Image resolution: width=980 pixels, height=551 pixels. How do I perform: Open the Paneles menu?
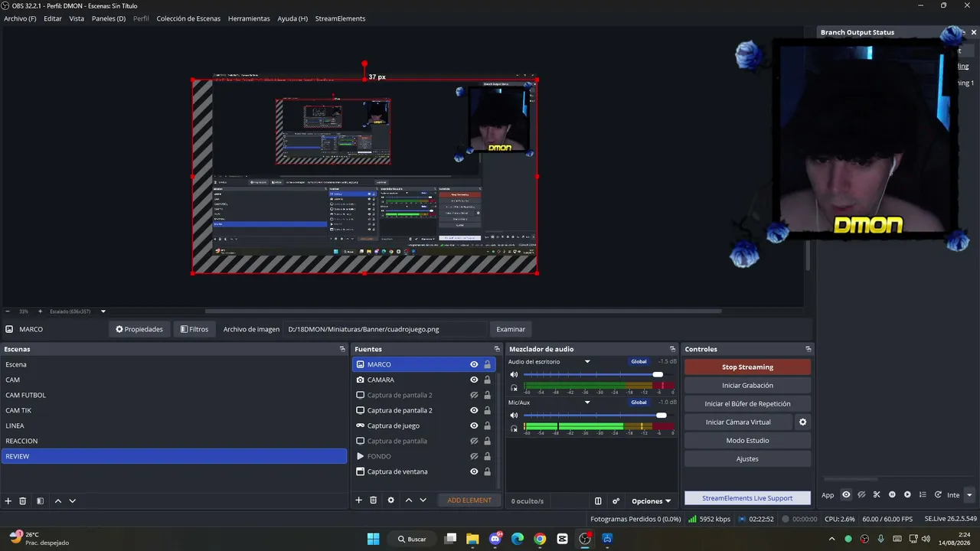109,18
